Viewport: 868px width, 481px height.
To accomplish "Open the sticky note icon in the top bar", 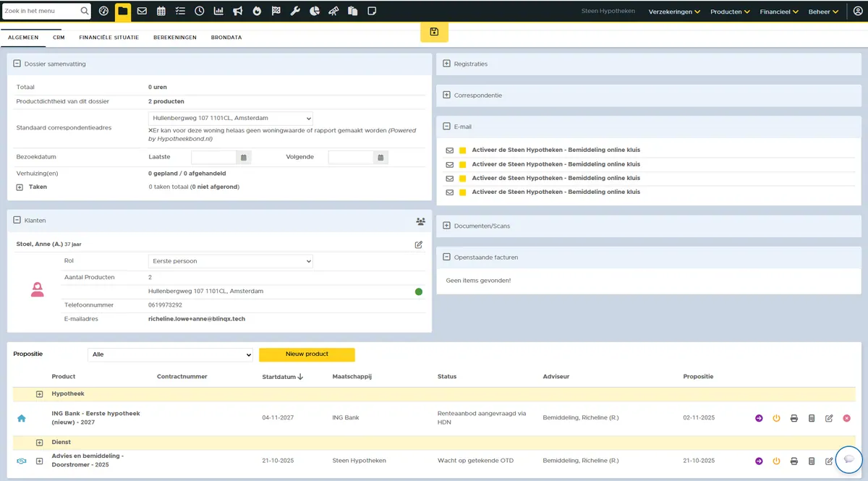I will (372, 12).
